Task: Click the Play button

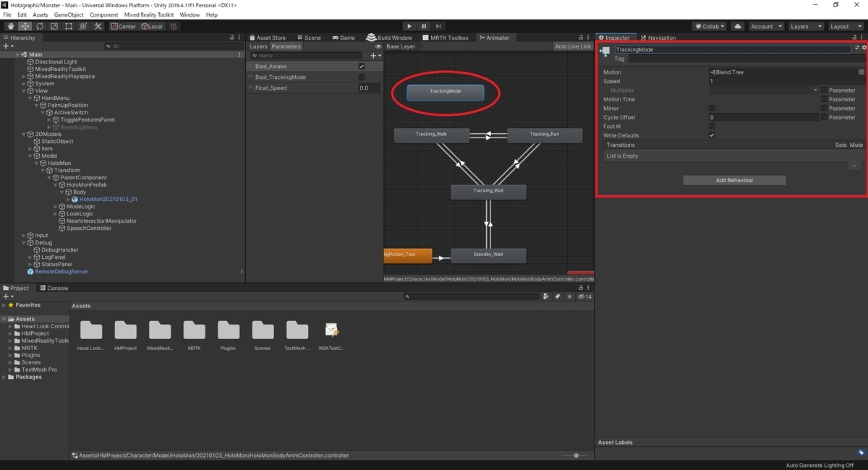Action: coord(409,27)
